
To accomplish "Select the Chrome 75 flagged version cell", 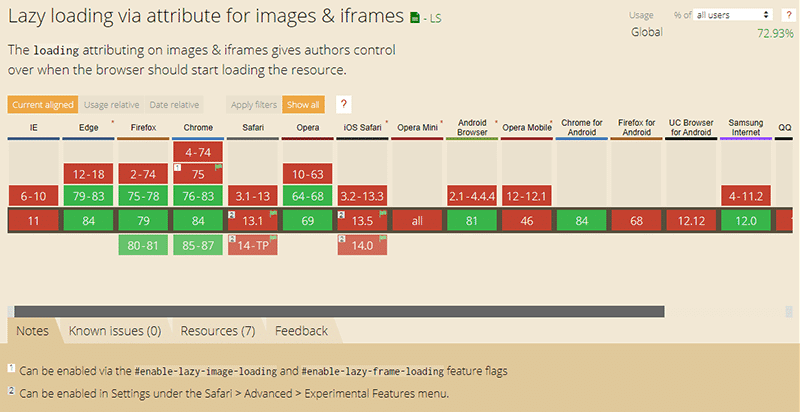I will point(198,174).
